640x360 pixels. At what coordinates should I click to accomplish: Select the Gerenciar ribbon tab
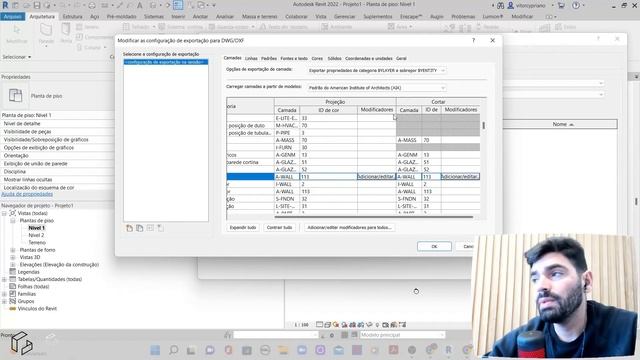(x=344, y=16)
